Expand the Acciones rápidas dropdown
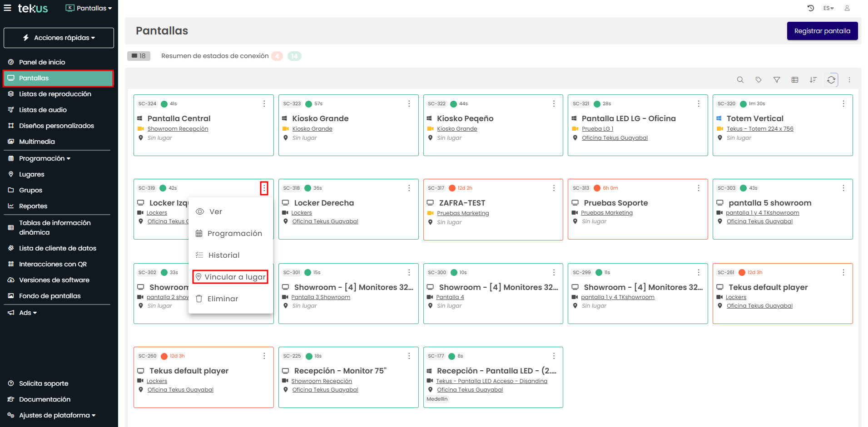Viewport: 868px width, 427px height. click(x=59, y=38)
